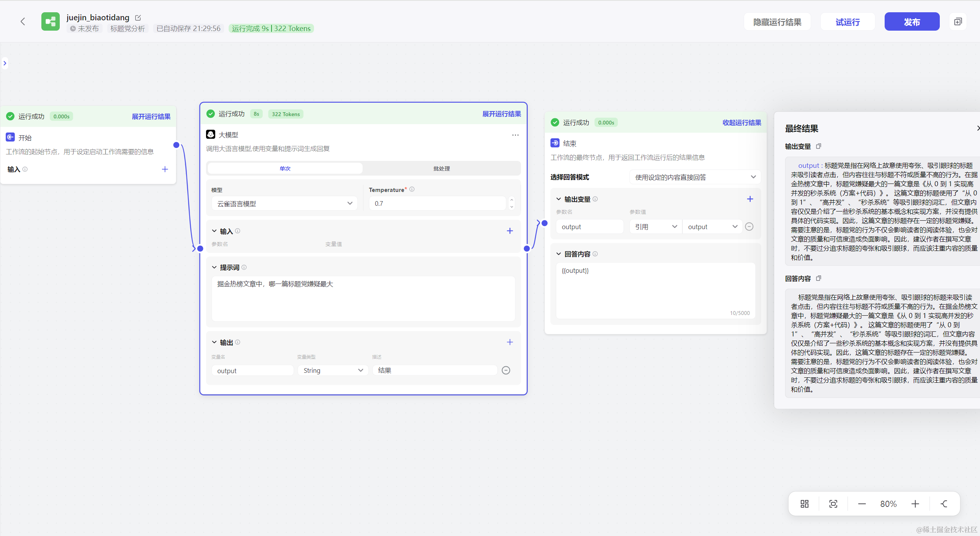The height and width of the screenshot is (536, 980).
Task: Collapse the 回答内容 section in 结束 node
Action: (x=559, y=254)
